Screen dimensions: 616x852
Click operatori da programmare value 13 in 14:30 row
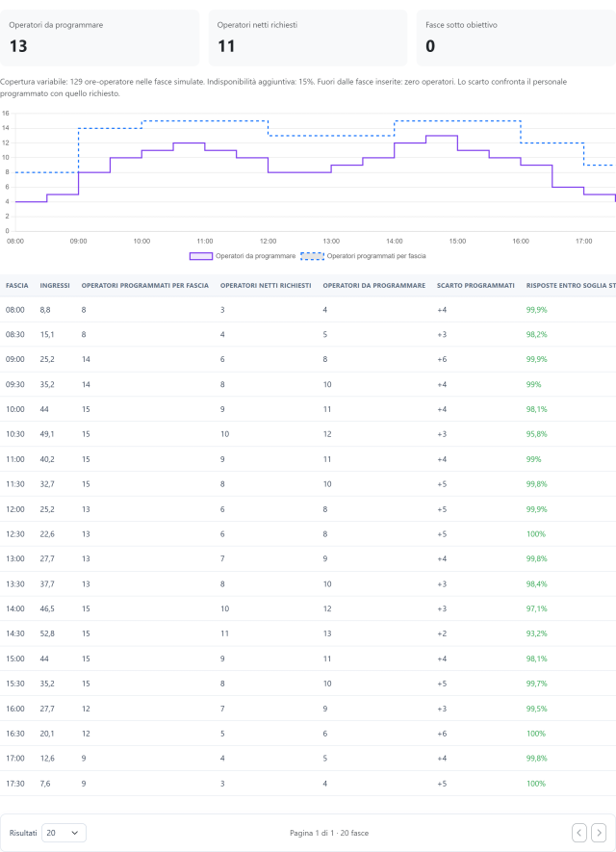327,633
